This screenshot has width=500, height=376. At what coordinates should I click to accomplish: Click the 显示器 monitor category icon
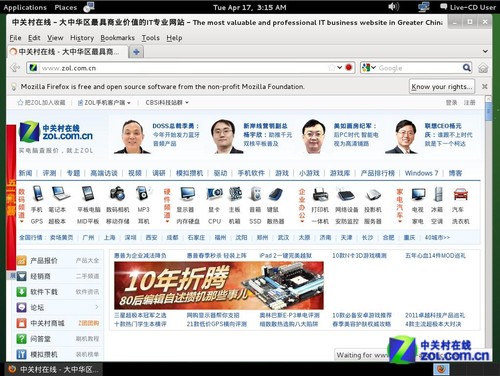187,193
